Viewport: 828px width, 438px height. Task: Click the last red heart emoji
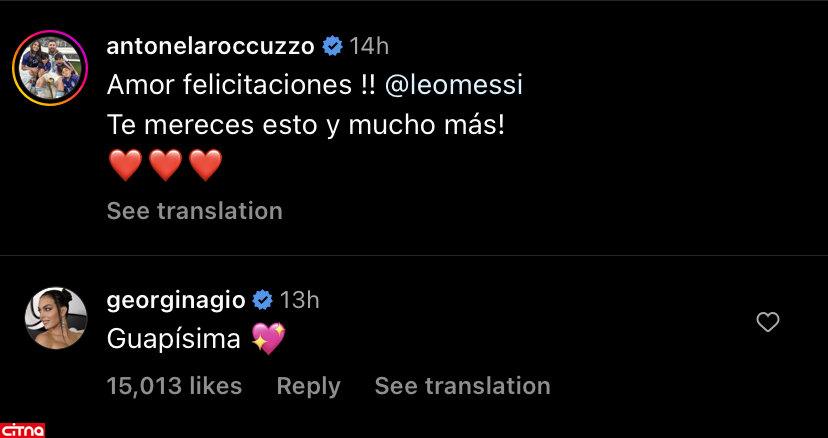[205, 165]
